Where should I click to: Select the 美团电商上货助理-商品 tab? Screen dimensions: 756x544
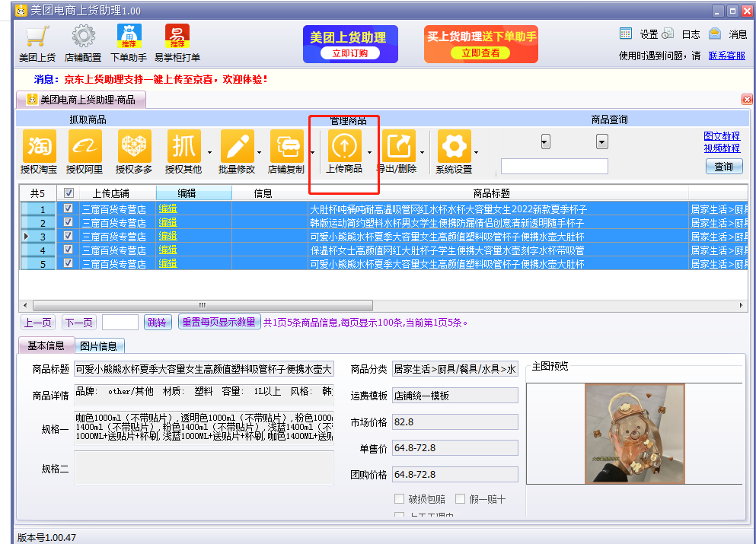81,100
